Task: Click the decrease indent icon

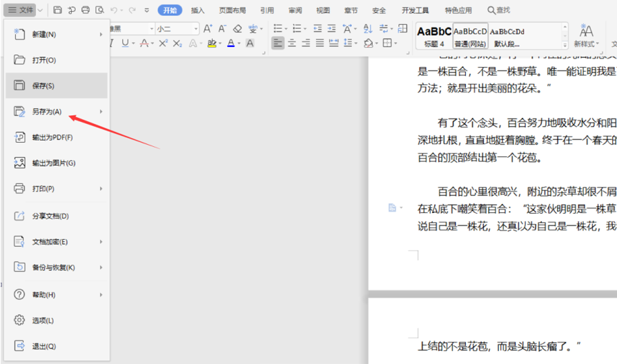Action: (x=317, y=28)
